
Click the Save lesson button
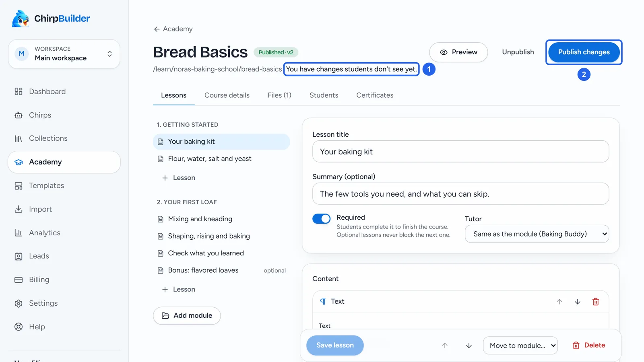point(335,346)
